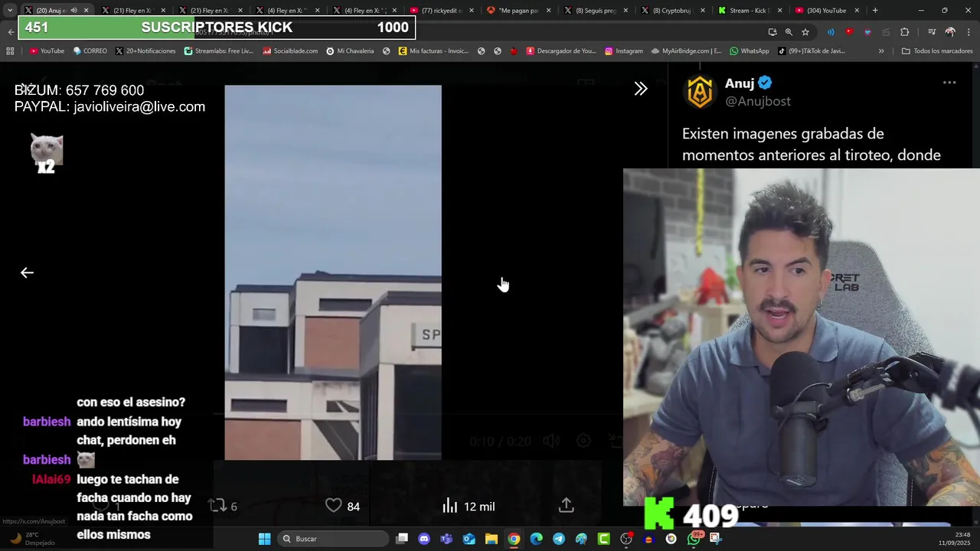This screenshot has width=980, height=551.
Task: Open the MyAirBridge.com bookmark
Action: [x=686, y=51]
